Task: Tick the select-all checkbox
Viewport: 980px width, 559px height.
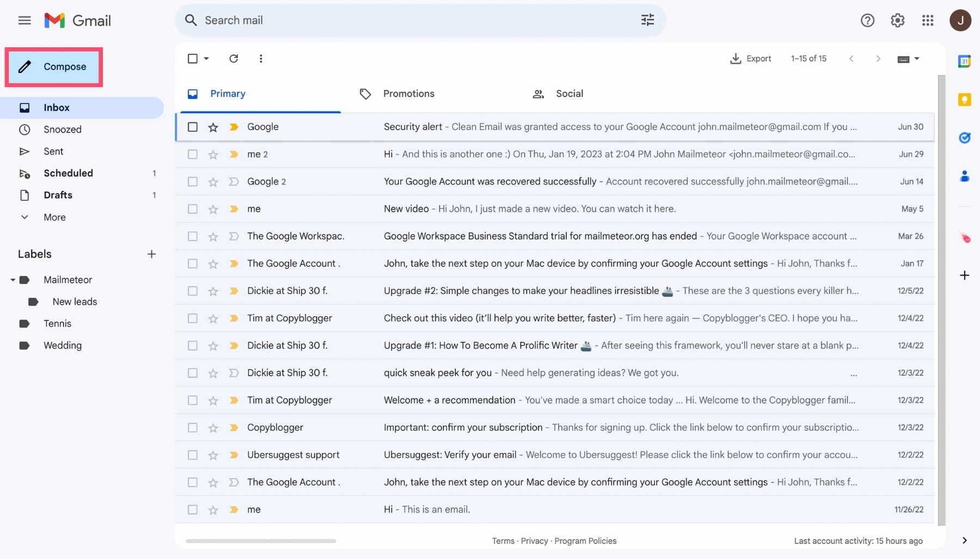Action: [x=193, y=58]
